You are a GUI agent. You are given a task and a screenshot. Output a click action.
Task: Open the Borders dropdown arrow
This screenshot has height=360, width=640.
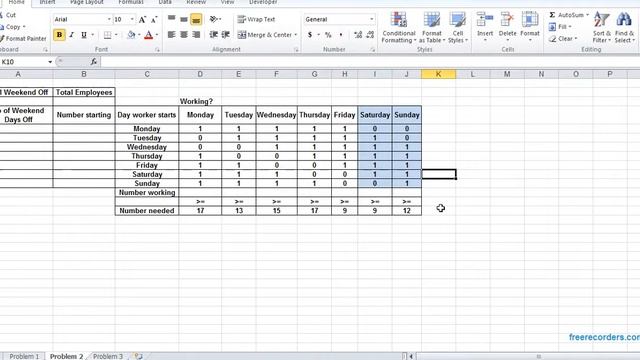(116, 35)
